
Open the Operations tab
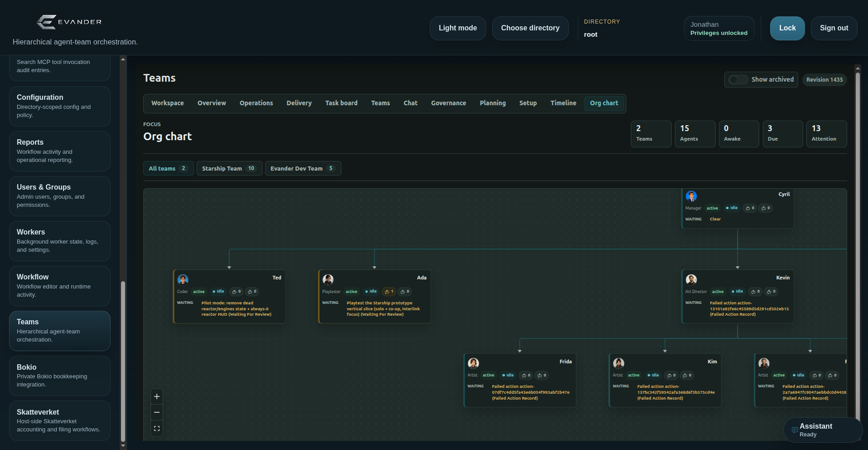tap(256, 103)
